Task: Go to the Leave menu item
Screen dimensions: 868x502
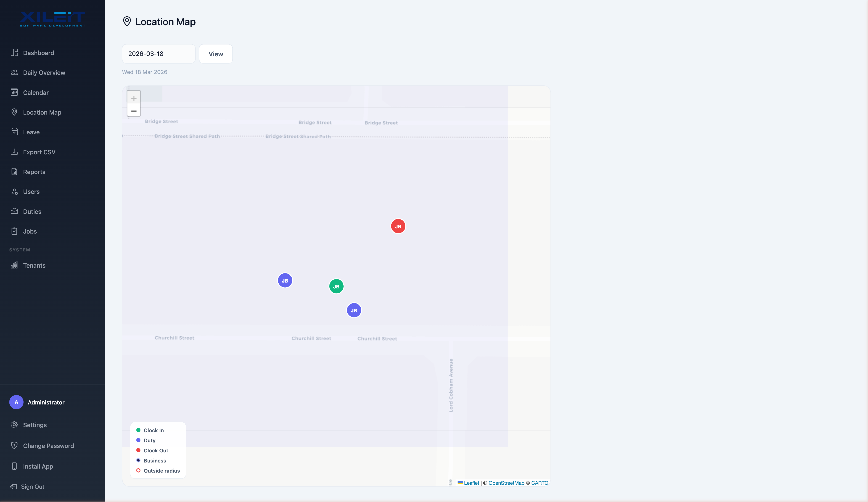Action: (31, 132)
